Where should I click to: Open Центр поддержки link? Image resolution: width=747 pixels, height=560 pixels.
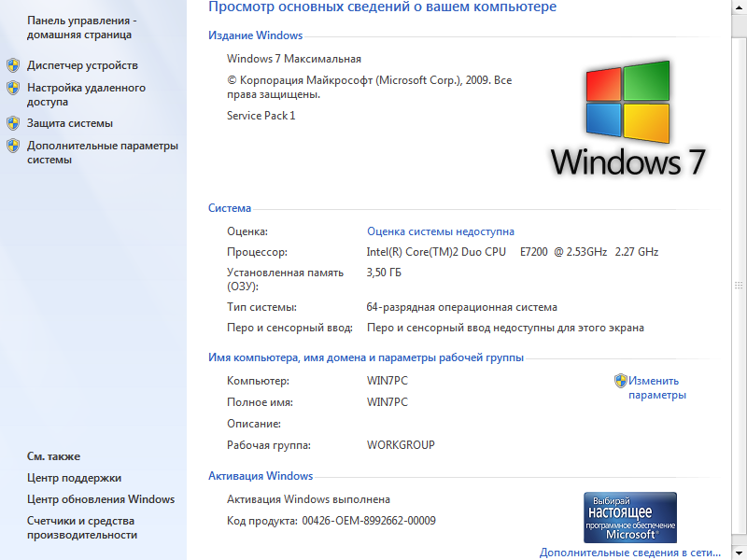(75, 478)
